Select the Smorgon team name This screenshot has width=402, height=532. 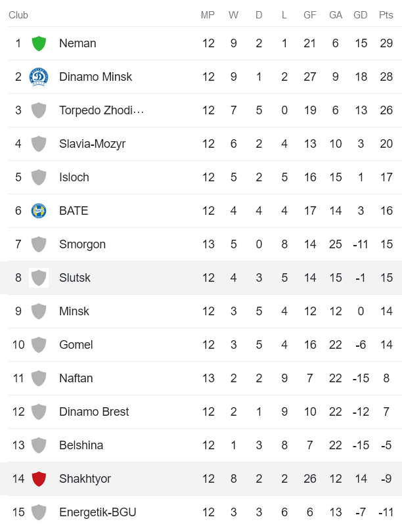[x=83, y=244]
